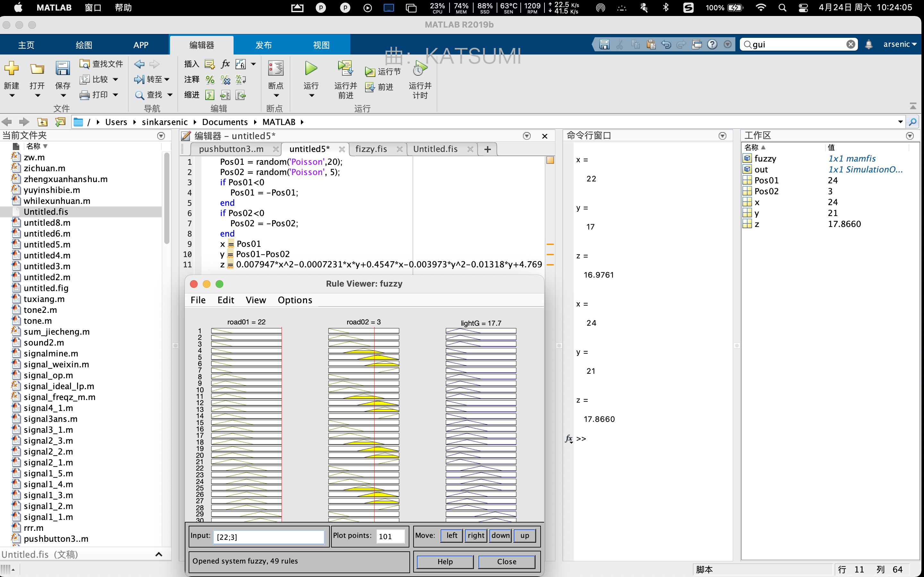Image resolution: width=924 pixels, height=577 pixels.
Task: Open the Breakpoints (断点) icon
Action: coord(275,69)
